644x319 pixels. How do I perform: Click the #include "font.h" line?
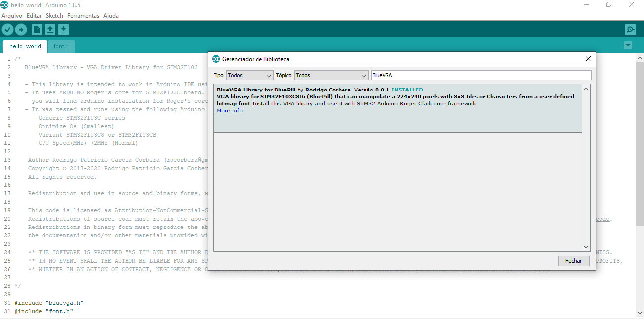[x=44, y=311]
